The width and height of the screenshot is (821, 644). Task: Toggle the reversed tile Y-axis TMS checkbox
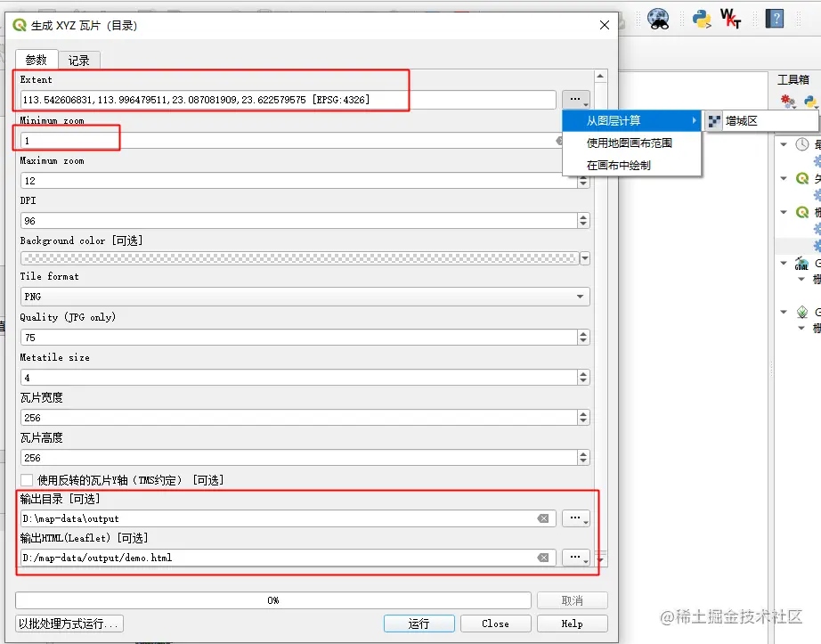[x=27, y=479]
